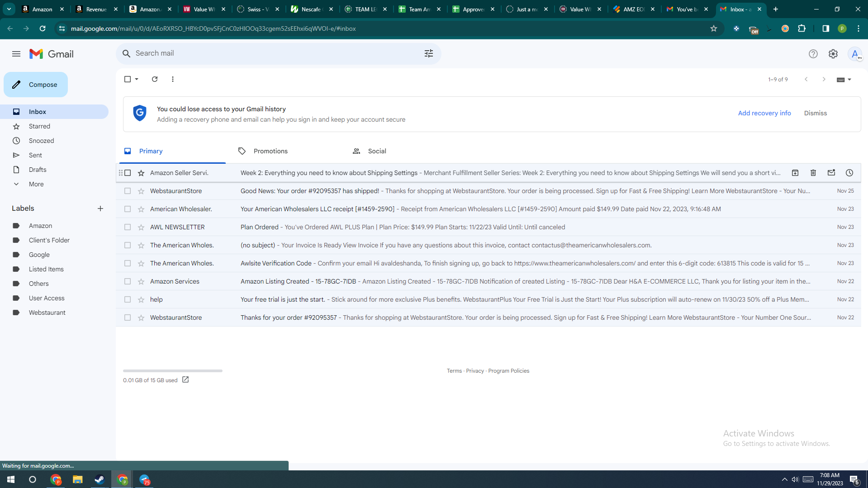Click the Compose button
Viewport: 868px width, 488px height.
pos(36,85)
